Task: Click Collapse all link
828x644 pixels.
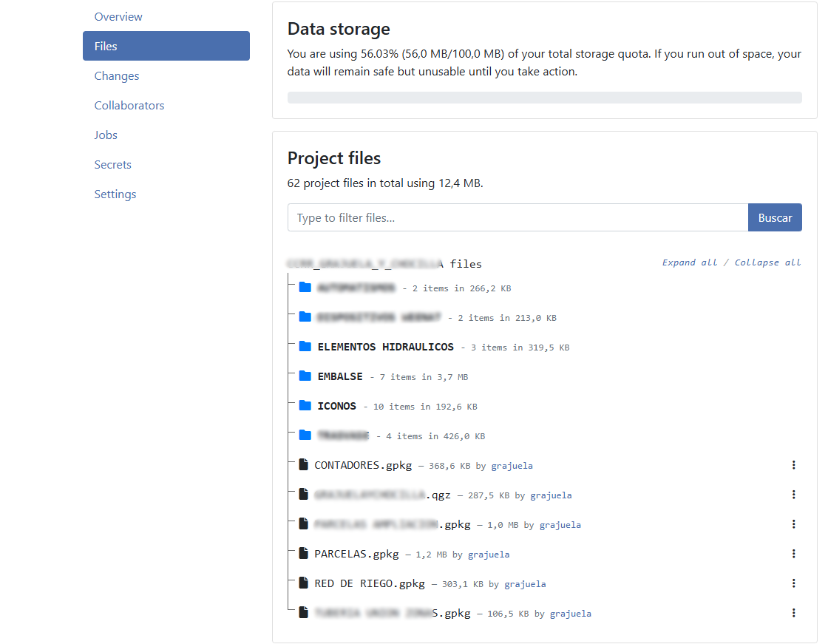Action: click(768, 262)
